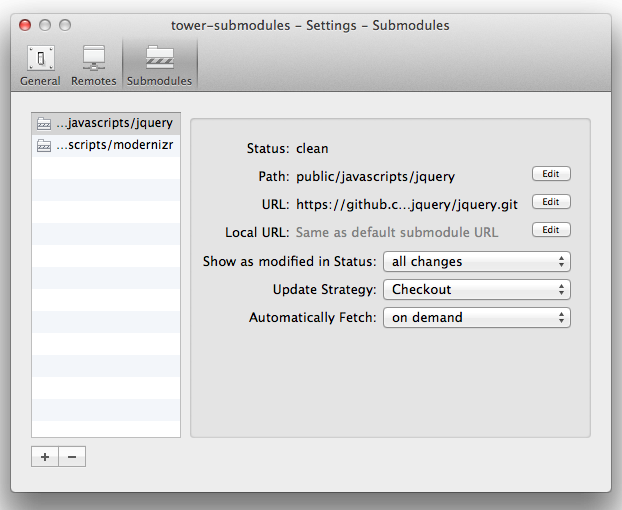Edit the submodule Path
This screenshot has width=622, height=510.
(550, 174)
